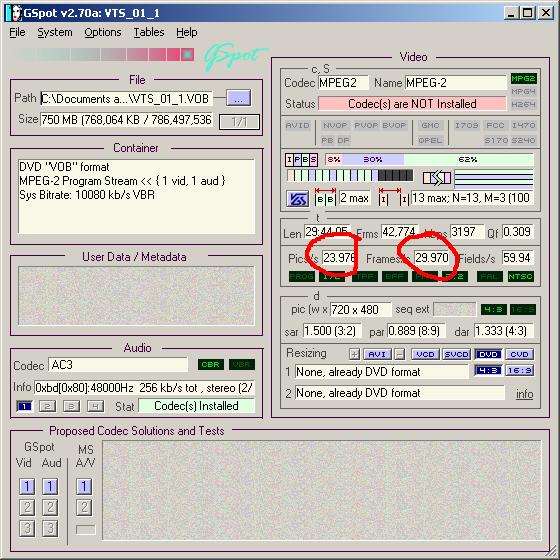Click the pink gradient progress bar
The width and height of the screenshot is (560, 560).
104,55
